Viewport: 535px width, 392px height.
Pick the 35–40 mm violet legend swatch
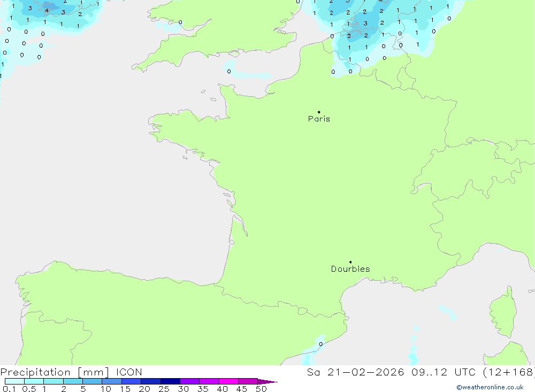[x=209, y=381]
